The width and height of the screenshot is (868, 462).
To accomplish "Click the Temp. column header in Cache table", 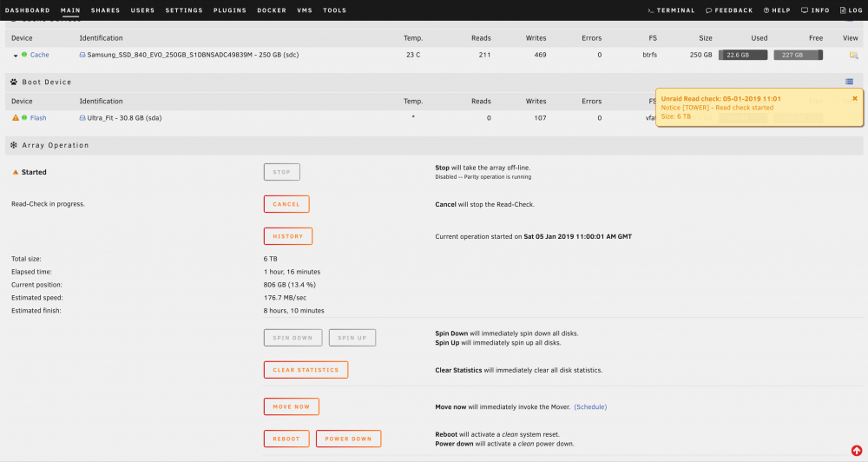I will (413, 37).
